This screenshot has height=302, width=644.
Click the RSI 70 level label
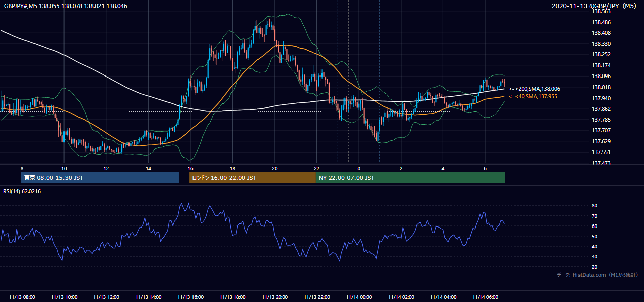tap(595, 216)
